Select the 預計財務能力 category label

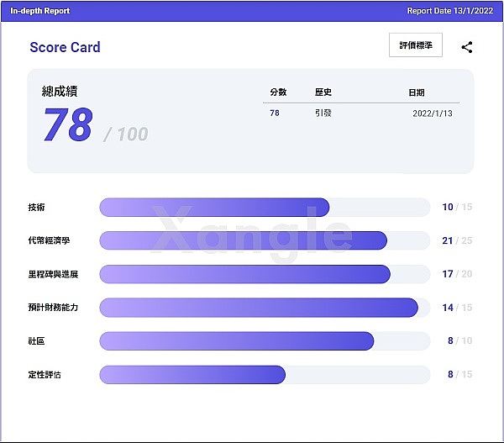53,308
